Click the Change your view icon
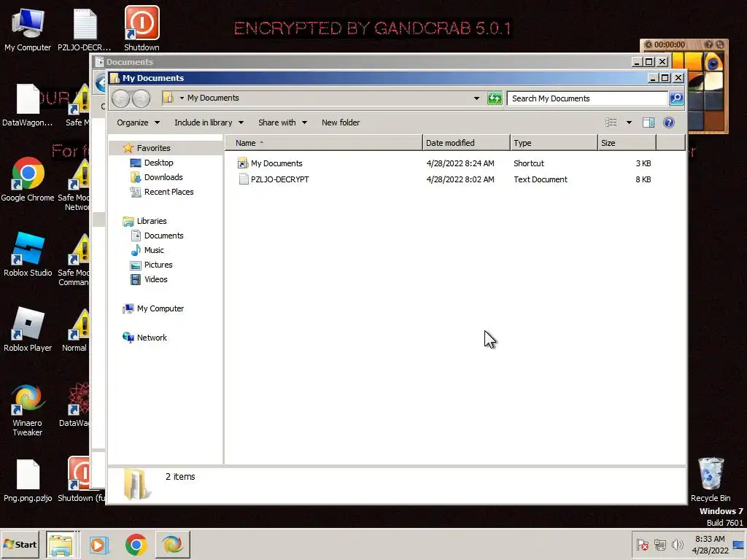The width and height of the screenshot is (747, 560). (x=611, y=122)
